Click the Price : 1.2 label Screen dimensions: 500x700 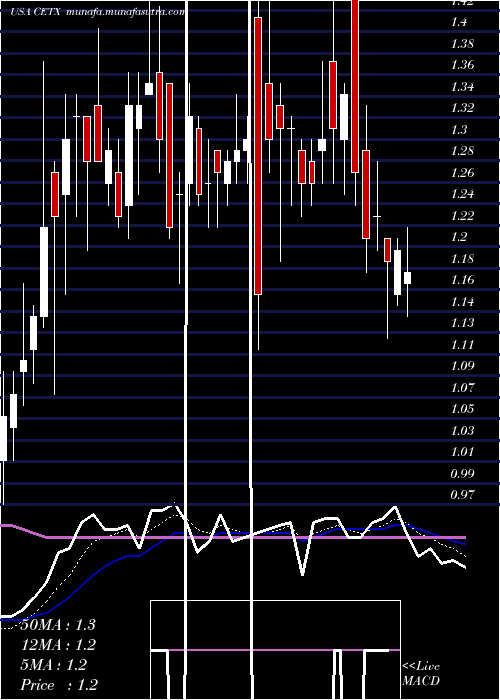pyautogui.click(x=59, y=685)
